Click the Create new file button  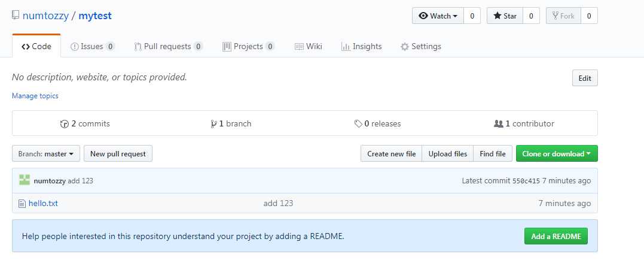click(x=392, y=154)
